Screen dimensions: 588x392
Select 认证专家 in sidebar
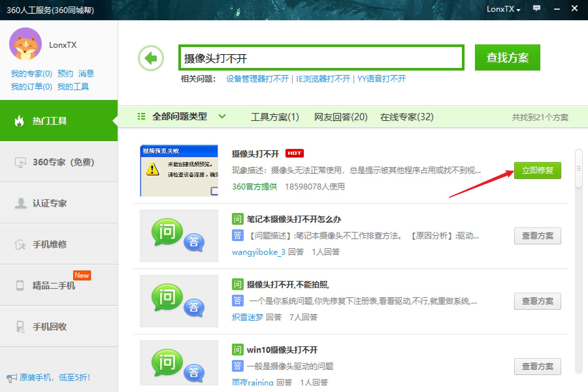coord(59,203)
